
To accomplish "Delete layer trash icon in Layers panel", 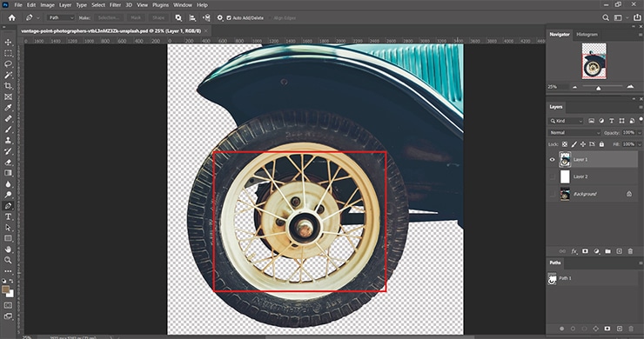I will tap(630, 251).
